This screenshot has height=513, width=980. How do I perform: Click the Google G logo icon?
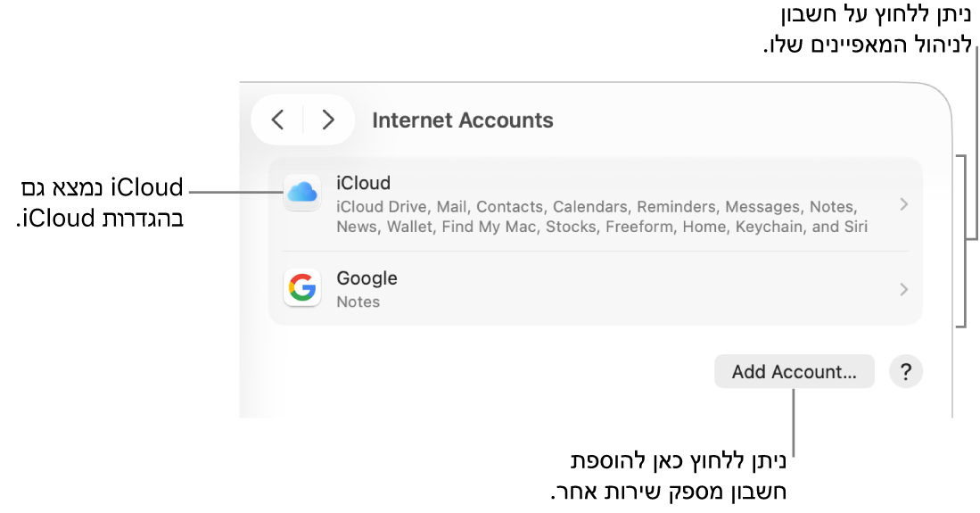[x=302, y=288]
